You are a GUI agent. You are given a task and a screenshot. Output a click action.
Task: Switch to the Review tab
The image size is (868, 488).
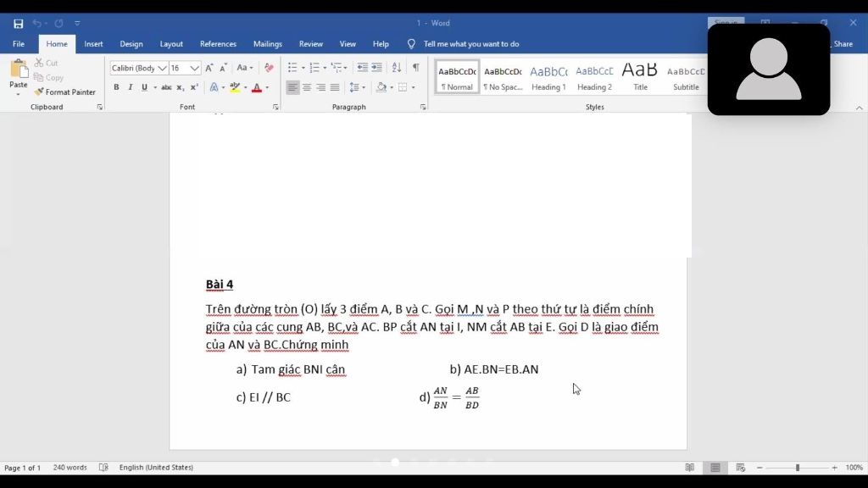coord(310,44)
